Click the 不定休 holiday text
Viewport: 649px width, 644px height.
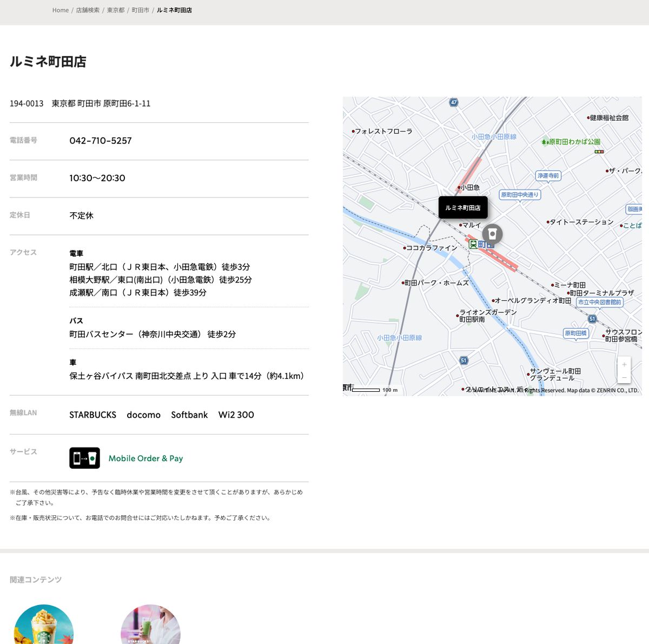(x=82, y=215)
